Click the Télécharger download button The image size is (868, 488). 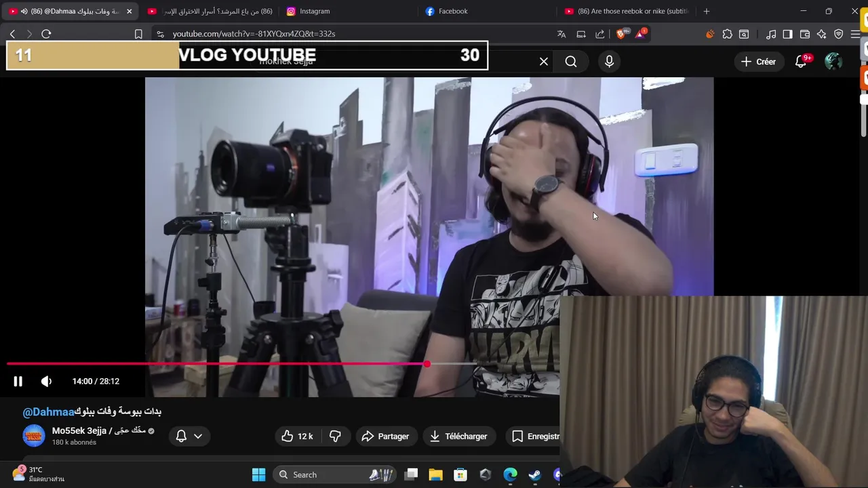pyautogui.click(x=459, y=436)
